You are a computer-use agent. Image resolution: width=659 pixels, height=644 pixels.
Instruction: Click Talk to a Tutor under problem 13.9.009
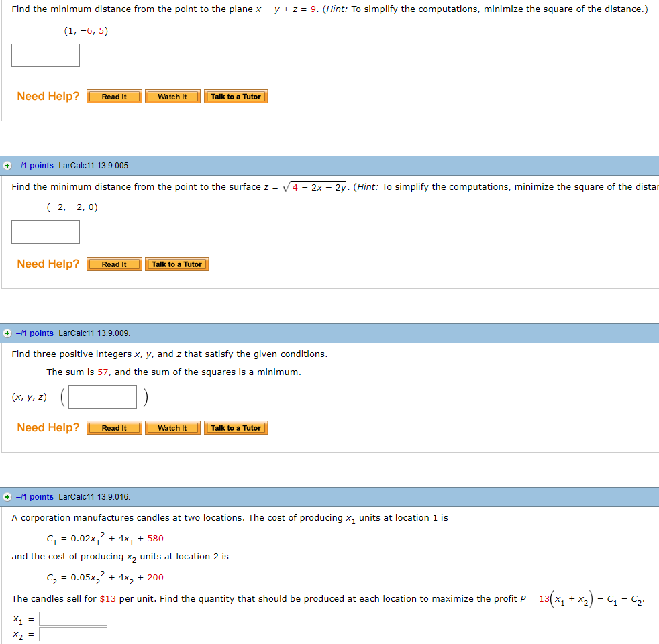tap(236, 427)
